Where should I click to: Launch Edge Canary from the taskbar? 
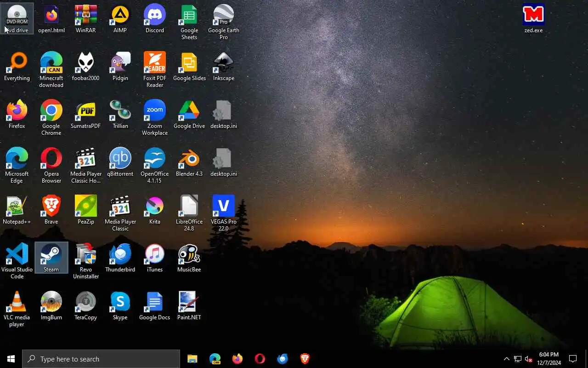pos(215,359)
